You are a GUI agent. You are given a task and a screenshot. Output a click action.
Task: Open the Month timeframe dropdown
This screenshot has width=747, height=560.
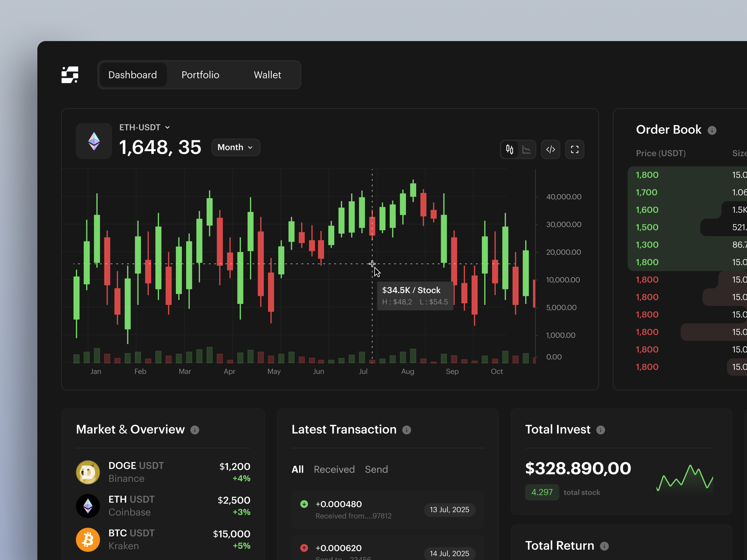pos(235,147)
